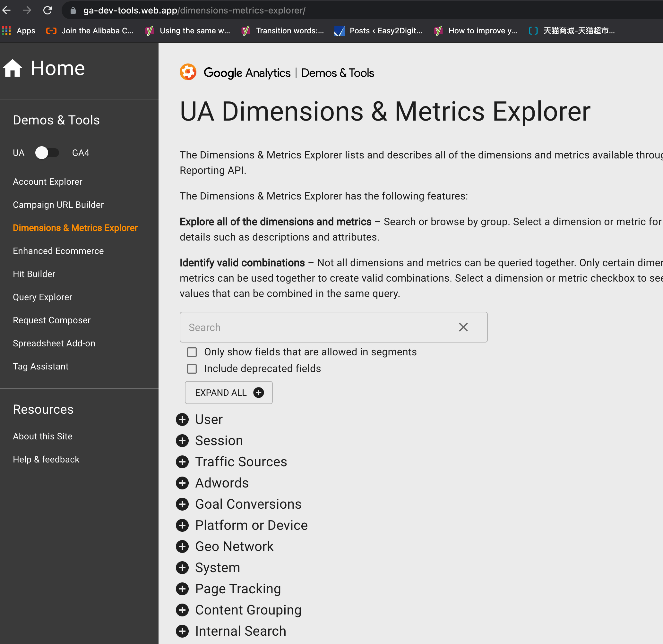Select Dimensions & Metrics Explorer menu item
This screenshot has height=644, width=663.
[x=75, y=228]
